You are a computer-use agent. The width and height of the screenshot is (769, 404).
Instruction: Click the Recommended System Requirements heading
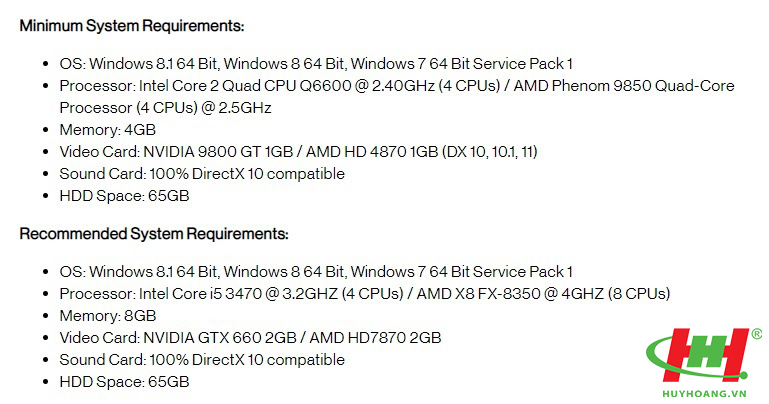(x=154, y=234)
